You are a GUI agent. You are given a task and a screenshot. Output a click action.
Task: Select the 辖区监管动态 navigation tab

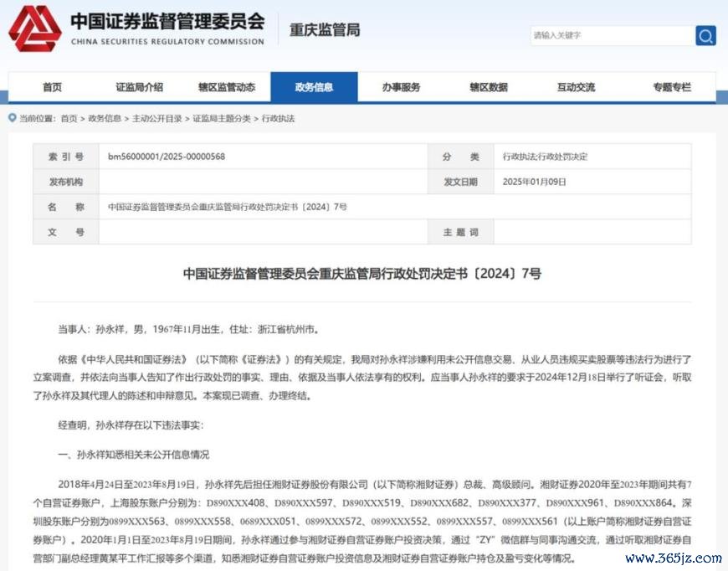227,87
